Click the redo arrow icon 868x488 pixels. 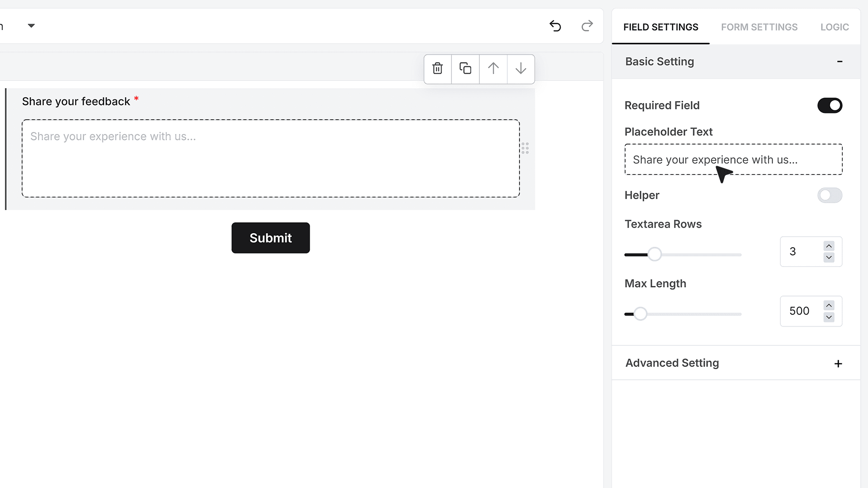pyautogui.click(x=587, y=26)
